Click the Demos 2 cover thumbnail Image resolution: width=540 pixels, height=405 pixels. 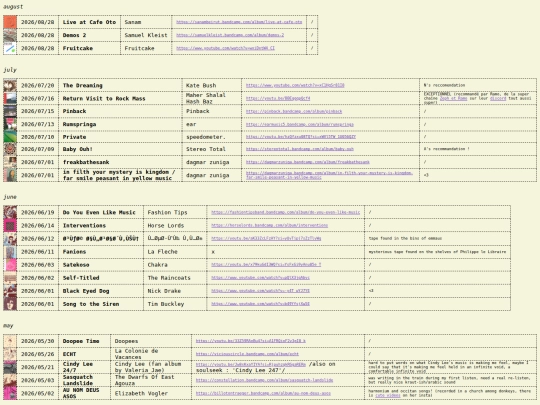coord(10,35)
